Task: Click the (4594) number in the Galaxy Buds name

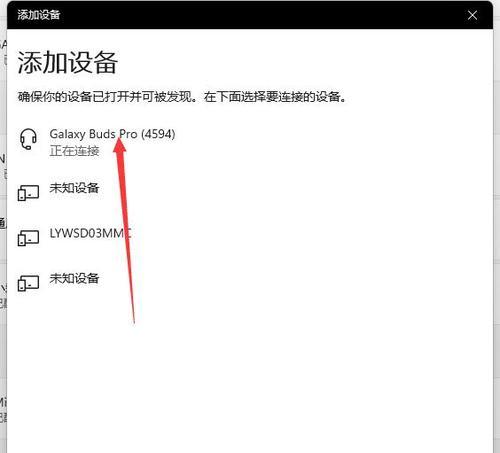Action: (x=158, y=134)
